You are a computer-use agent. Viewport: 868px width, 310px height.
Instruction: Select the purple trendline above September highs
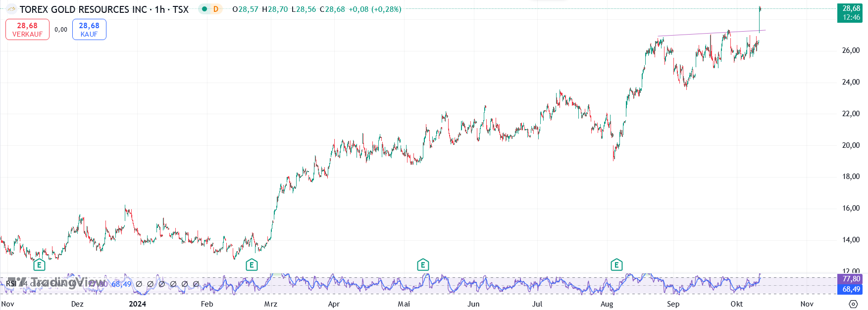712,33
